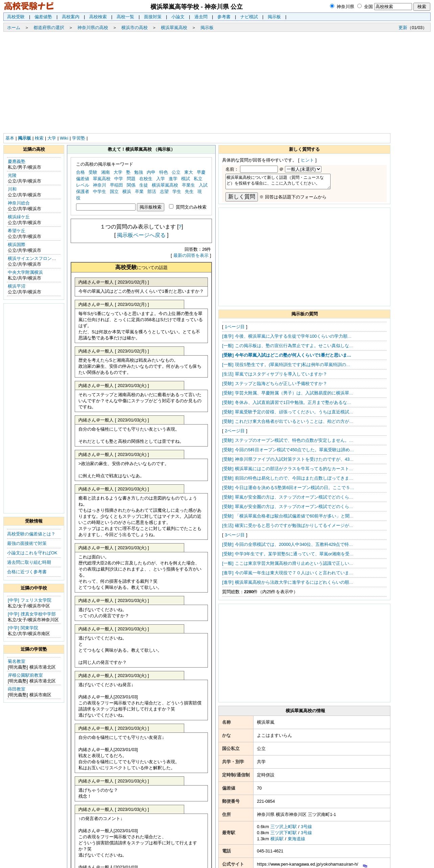Open 東海道線 line link
The height and width of the screenshot is (868, 434).
click(296, 839)
